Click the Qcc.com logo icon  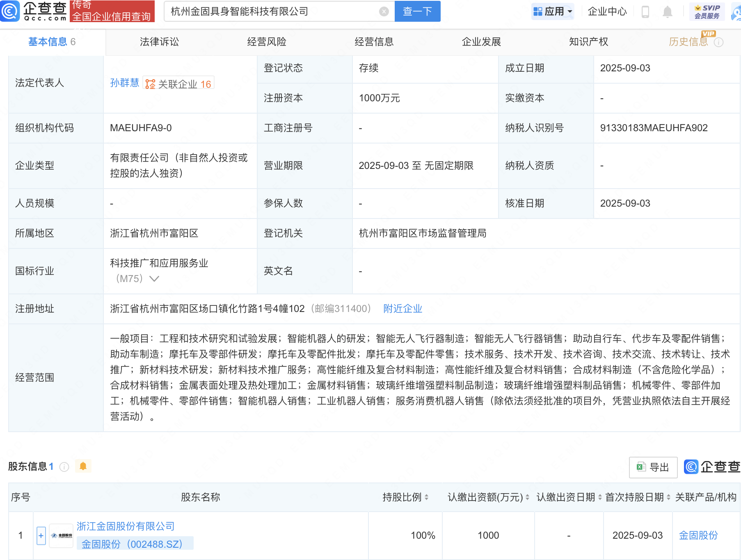[10, 11]
